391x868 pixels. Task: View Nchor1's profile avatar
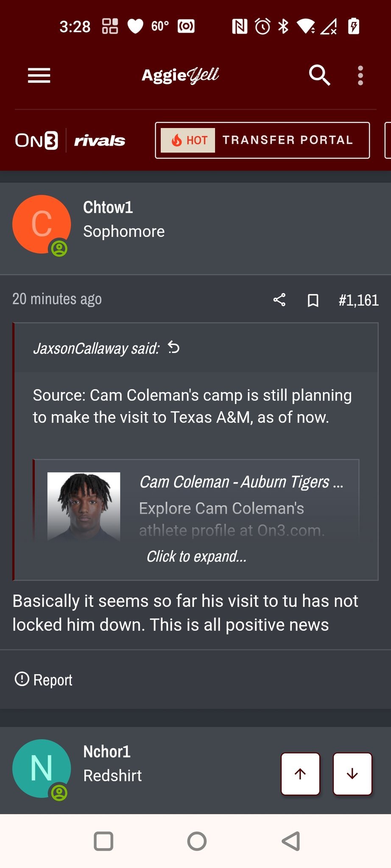pos(42,768)
